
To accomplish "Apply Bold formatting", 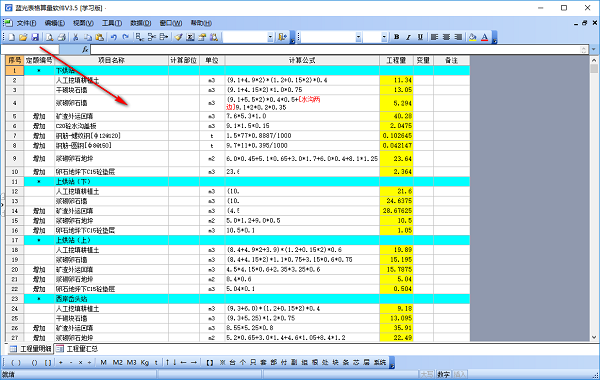I will [x=396, y=37].
